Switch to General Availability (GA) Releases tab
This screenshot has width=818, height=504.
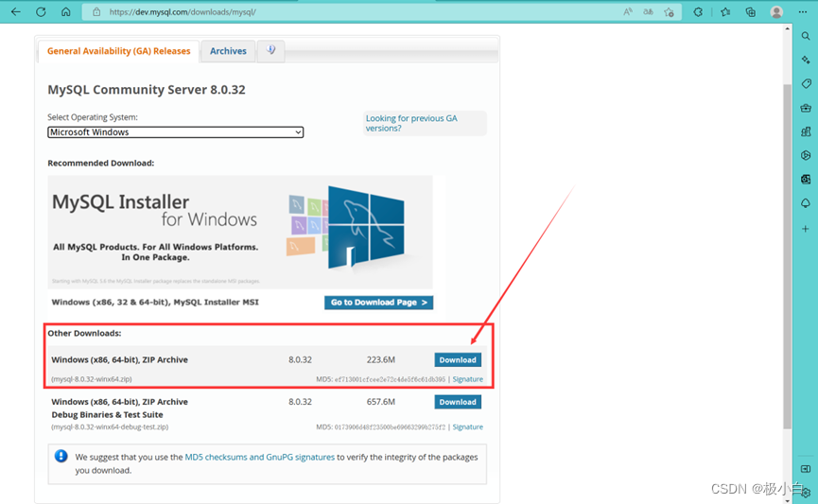(x=118, y=51)
